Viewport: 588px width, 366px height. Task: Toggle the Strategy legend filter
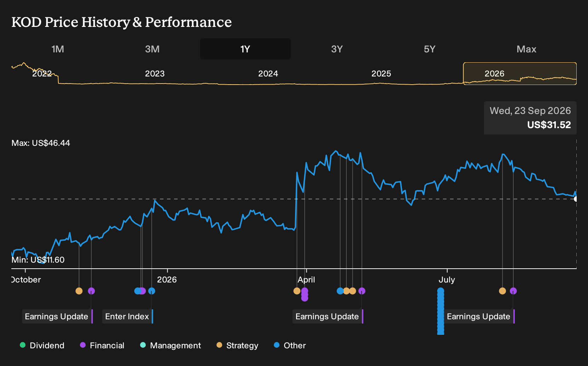(237, 345)
